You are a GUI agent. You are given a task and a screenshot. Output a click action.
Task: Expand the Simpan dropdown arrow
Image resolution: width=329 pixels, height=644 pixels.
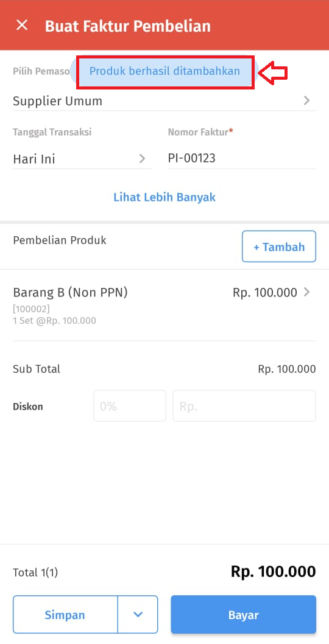click(138, 614)
